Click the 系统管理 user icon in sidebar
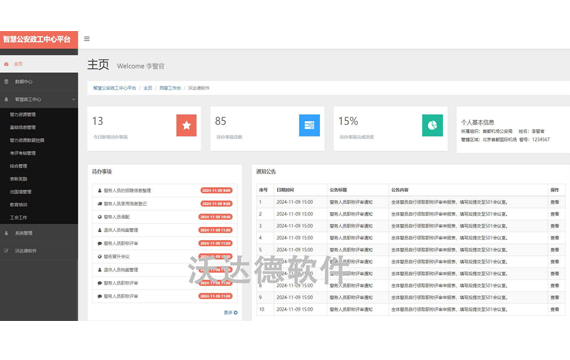Screen dimensions: 570x360 pyautogui.click(x=6, y=233)
